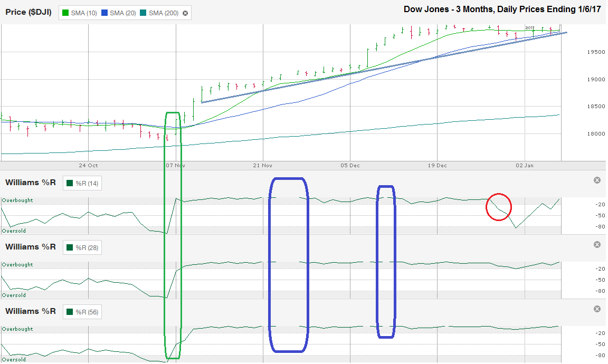Click the Overbought label in the %R (28) panel
Screen dimensions: 608x364
point(17,265)
